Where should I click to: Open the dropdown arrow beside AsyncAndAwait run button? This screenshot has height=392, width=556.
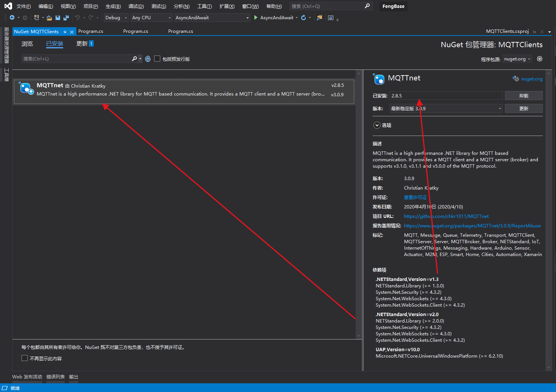(x=297, y=18)
